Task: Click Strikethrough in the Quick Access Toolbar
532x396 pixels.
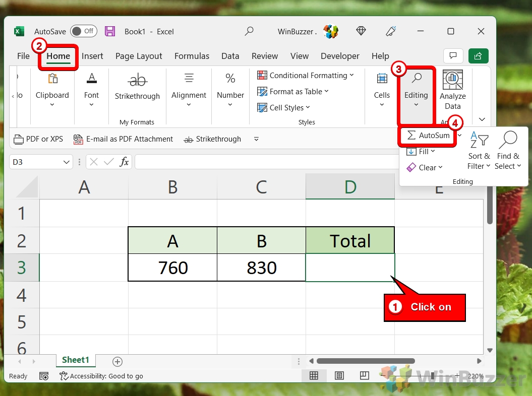Action: (x=212, y=139)
